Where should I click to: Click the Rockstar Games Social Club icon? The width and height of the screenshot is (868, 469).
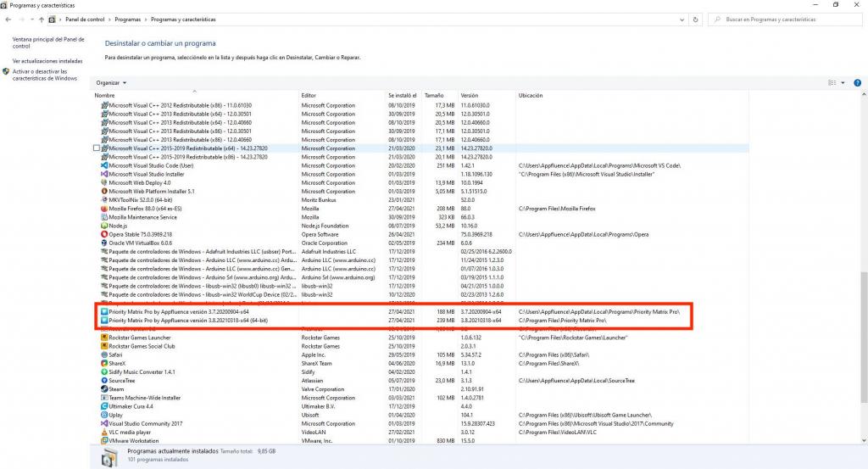click(104, 346)
